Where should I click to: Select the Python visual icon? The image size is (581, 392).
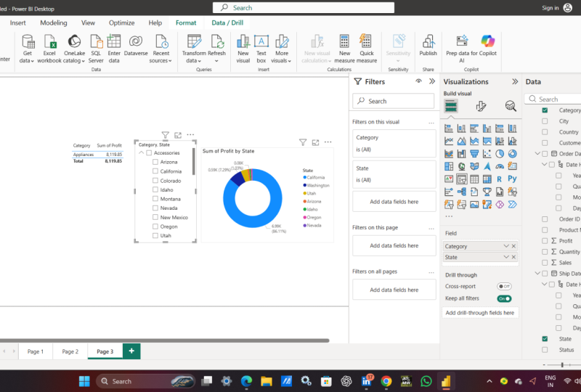click(x=513, y=179)
